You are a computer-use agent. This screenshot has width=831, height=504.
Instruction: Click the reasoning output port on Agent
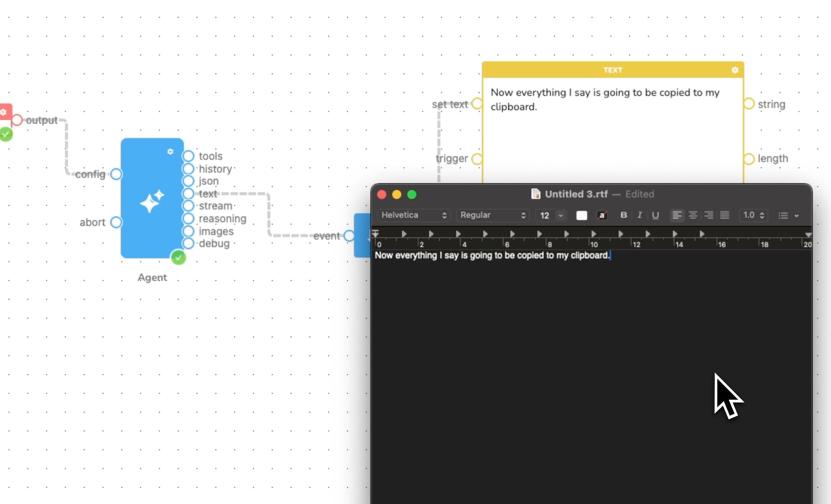tap(188, 219)
